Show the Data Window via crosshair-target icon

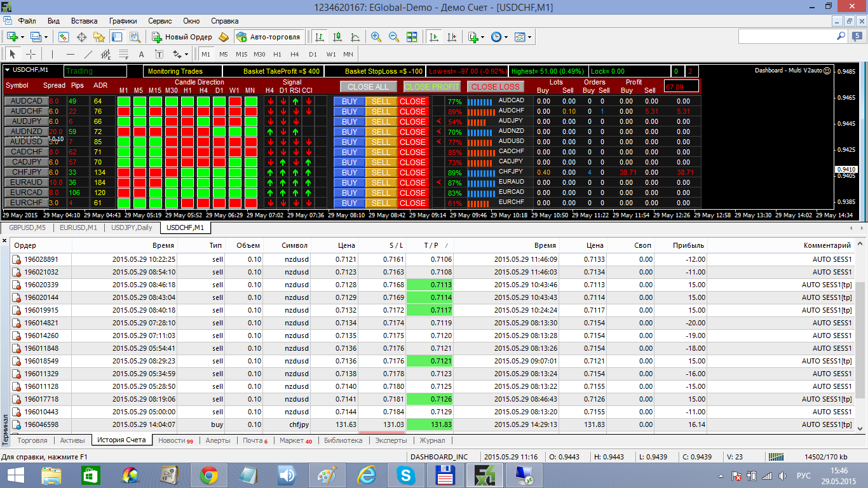pos(81,37)
